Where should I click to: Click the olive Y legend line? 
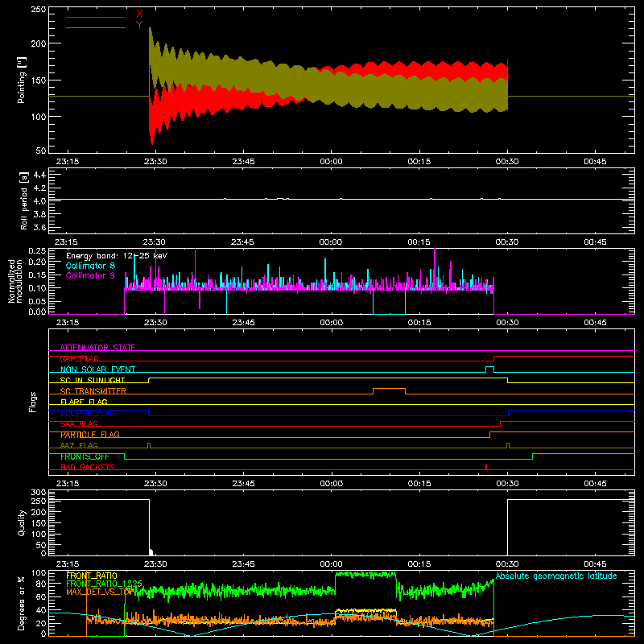(x=96, y=28)
